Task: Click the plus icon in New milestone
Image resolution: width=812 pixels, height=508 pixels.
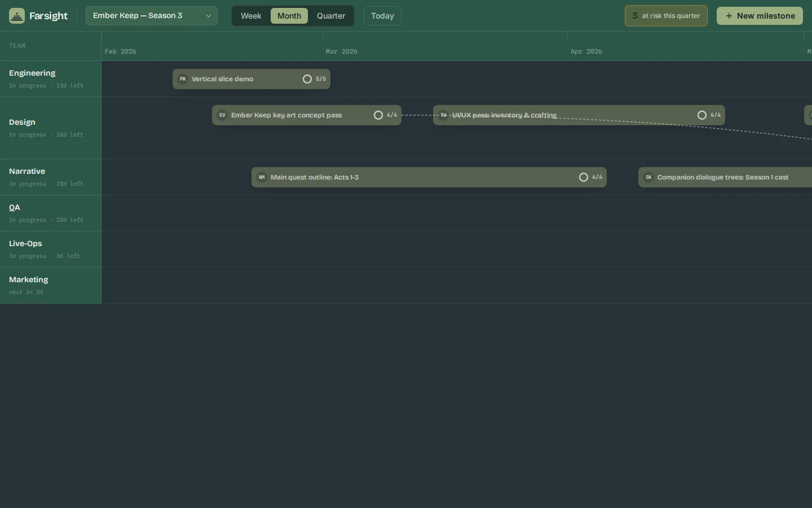Action: [x=729, y=16]
